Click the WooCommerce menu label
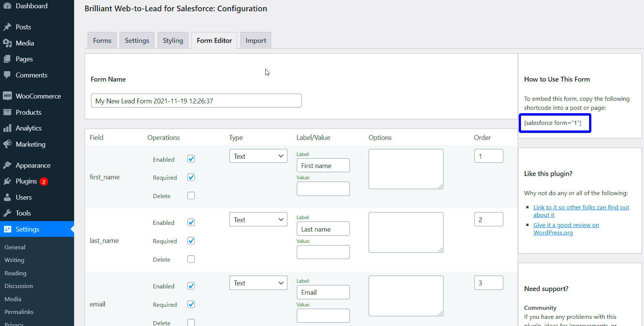644x326 pixels. [x=38, y=96]
